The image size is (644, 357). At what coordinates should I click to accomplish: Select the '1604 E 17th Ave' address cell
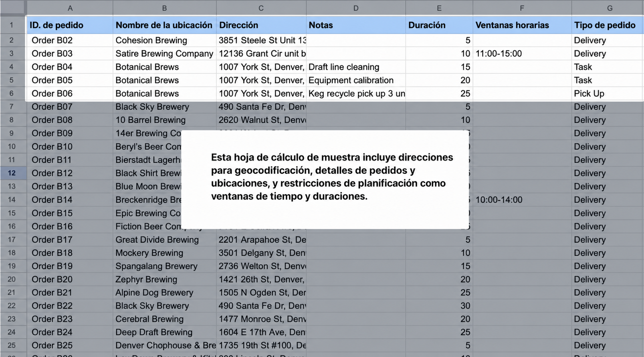[261, 332]
